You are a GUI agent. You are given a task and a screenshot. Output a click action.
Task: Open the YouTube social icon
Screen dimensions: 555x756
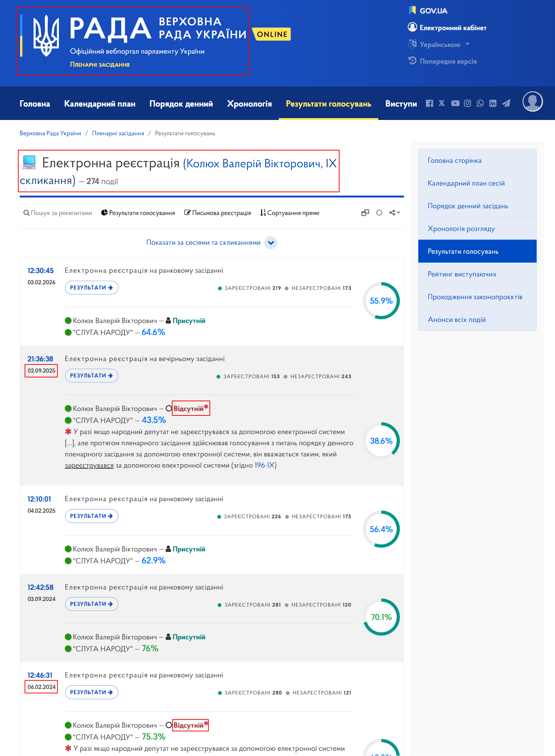pyautogui.click(x=455, y=103)
